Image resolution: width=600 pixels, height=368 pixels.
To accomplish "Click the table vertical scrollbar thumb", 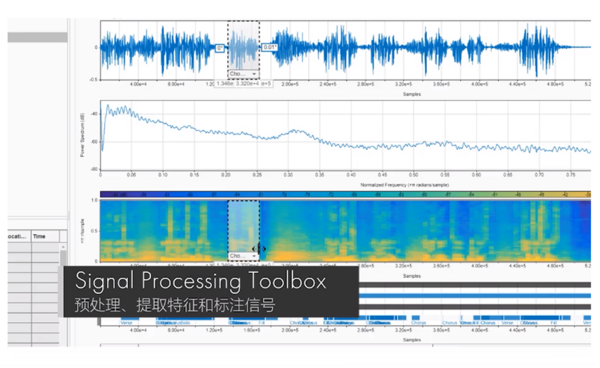I will 63,259.
